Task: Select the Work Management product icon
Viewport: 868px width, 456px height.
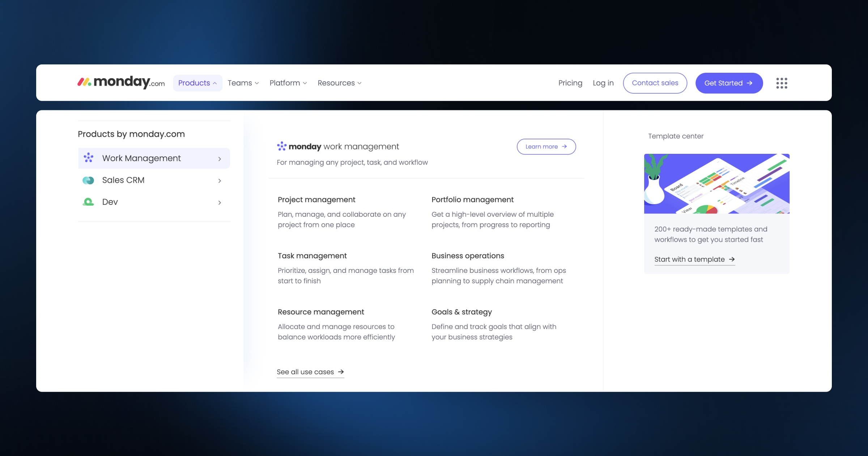Action: pyautogui.click(x=88, y=158)
